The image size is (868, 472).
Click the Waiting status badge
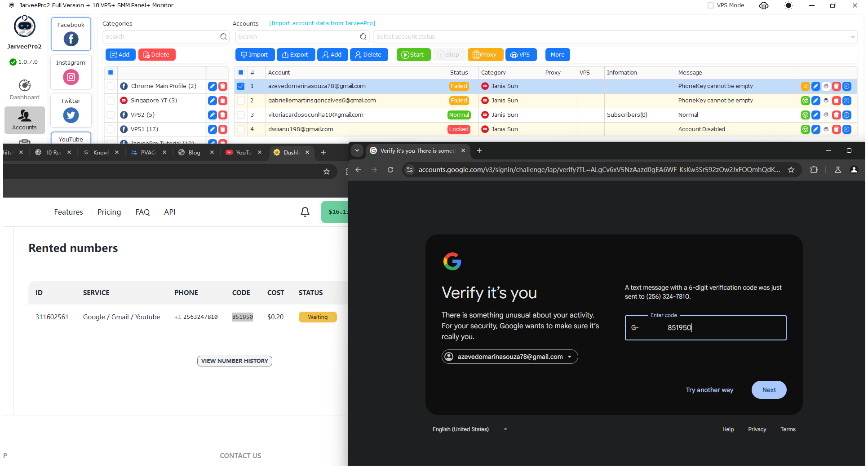click(318, 317)
